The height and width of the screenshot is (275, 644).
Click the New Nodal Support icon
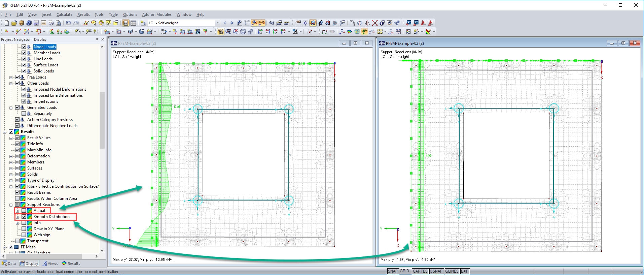click(x=51, y=32)
